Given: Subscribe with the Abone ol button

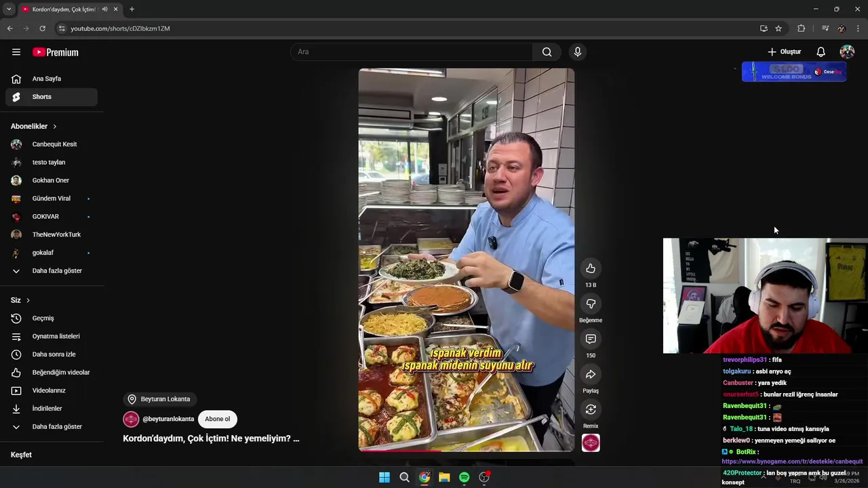Looking at the screenshot, I should coord(218,419).
